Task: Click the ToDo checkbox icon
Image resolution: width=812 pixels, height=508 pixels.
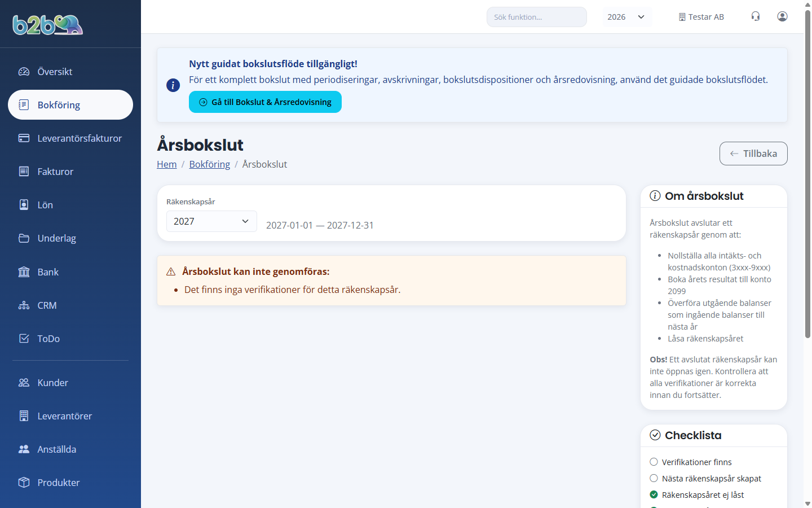Action: coord(24,339)
